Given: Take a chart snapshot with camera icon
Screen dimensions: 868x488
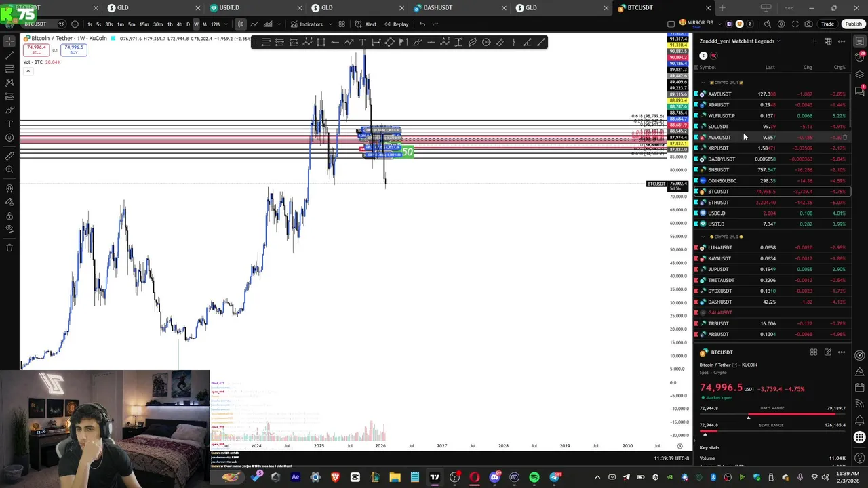Looking at the screenshot, I should point(808,24).
